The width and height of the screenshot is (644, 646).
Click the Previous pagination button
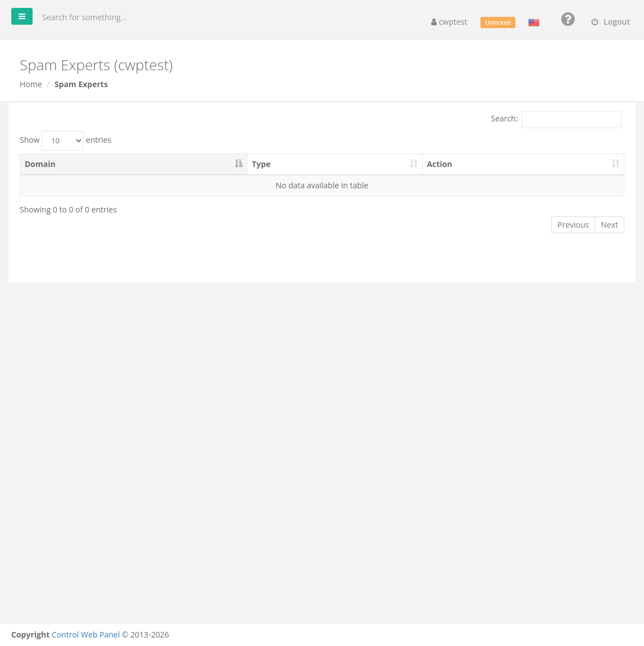573,225
